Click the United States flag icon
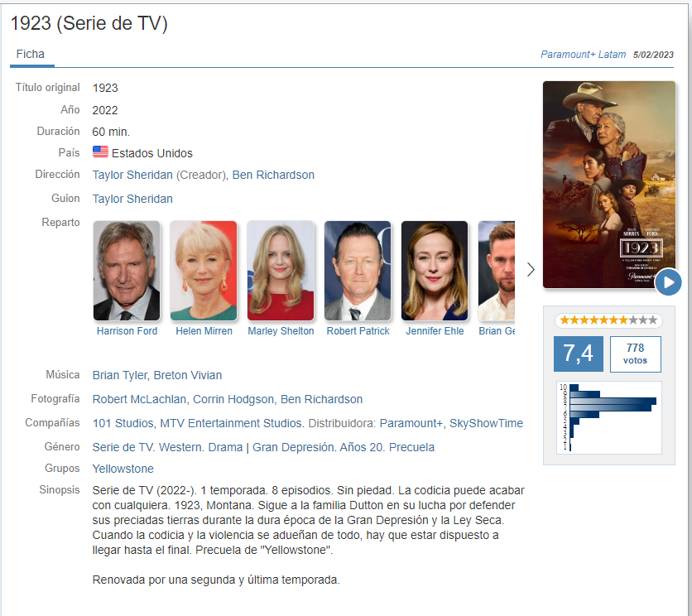Viewport: 692px width, 616px height. pos(100,152)
